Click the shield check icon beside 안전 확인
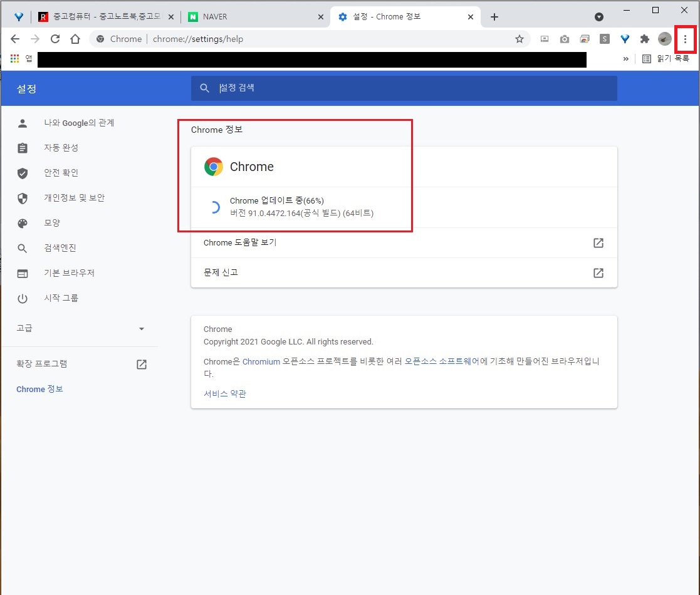This screenshot has width=700, height=595. pyautogui.click(x=23, y=173)
